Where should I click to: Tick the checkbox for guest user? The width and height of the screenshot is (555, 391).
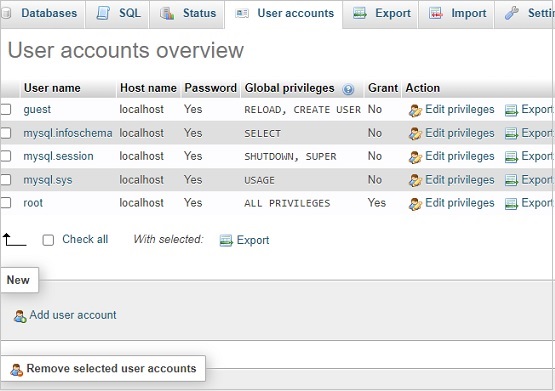[6, 109]
